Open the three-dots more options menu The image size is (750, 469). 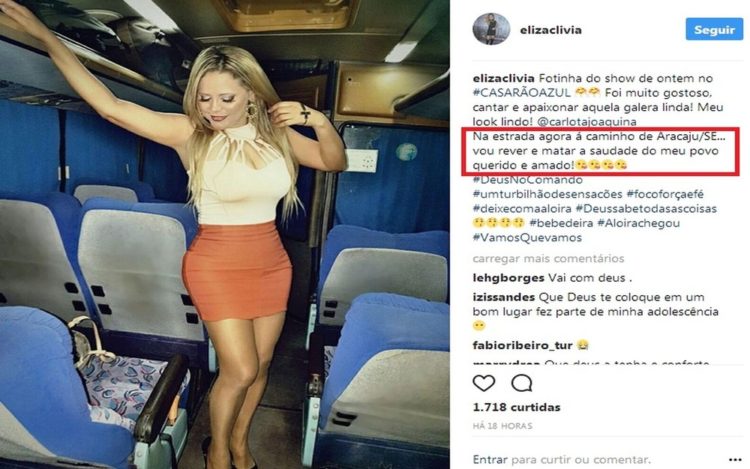pyautogui.click(x=735, y=460)
